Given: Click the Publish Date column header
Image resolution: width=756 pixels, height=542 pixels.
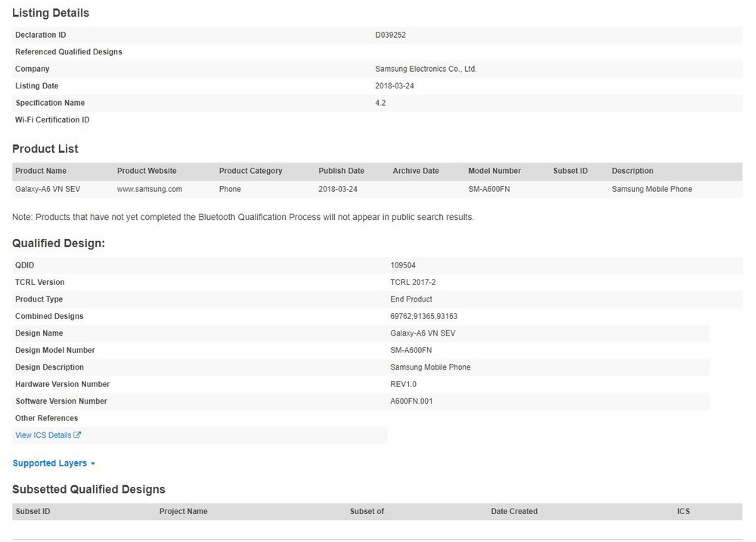Looking at the screenshot, I should click(341, 171).
